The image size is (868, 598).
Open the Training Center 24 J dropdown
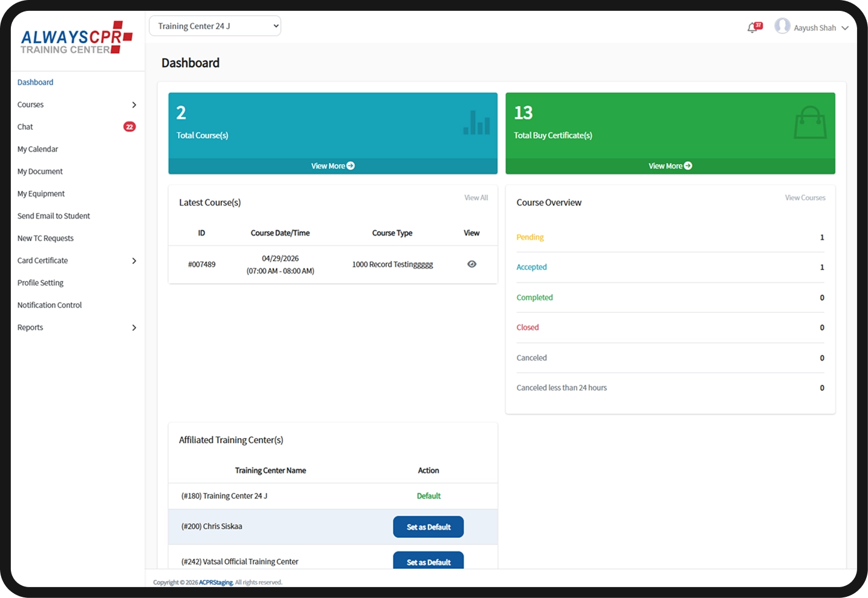[x=215, y=26]
